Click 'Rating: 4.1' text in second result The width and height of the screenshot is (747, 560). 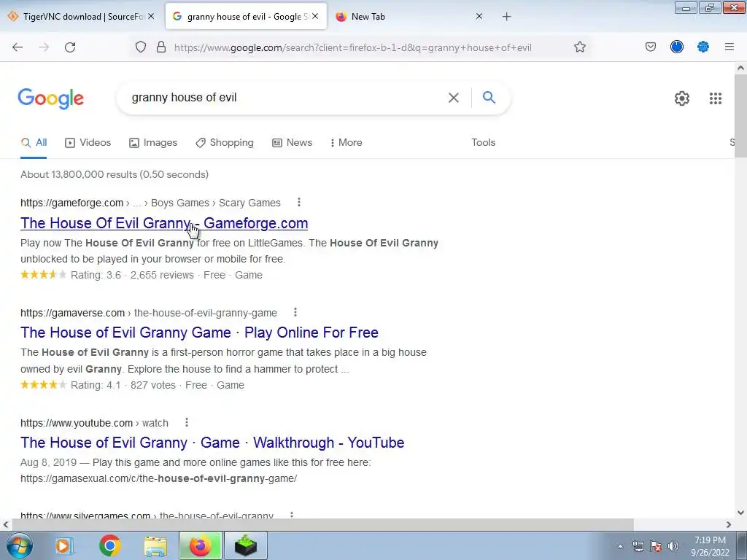tap(96, 385)
